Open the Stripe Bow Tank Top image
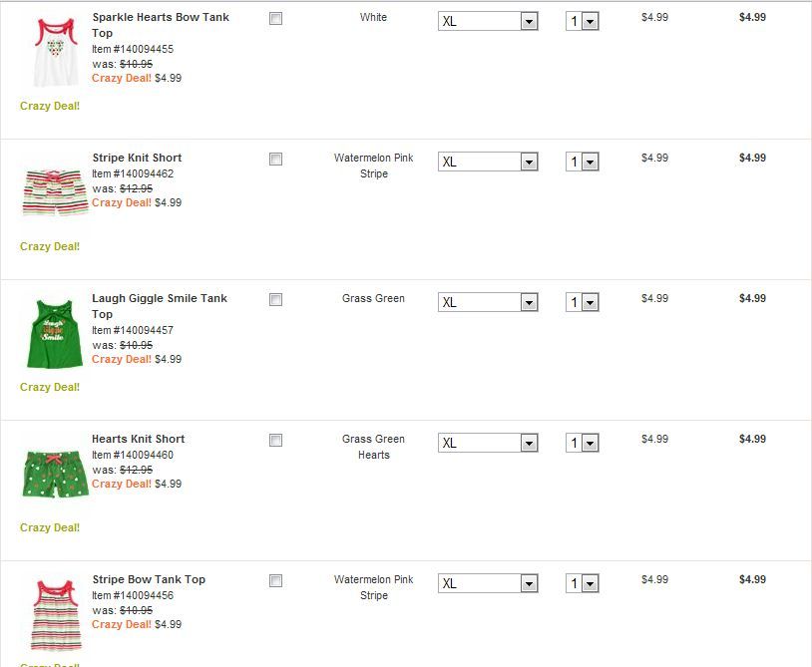 (56, 614)
